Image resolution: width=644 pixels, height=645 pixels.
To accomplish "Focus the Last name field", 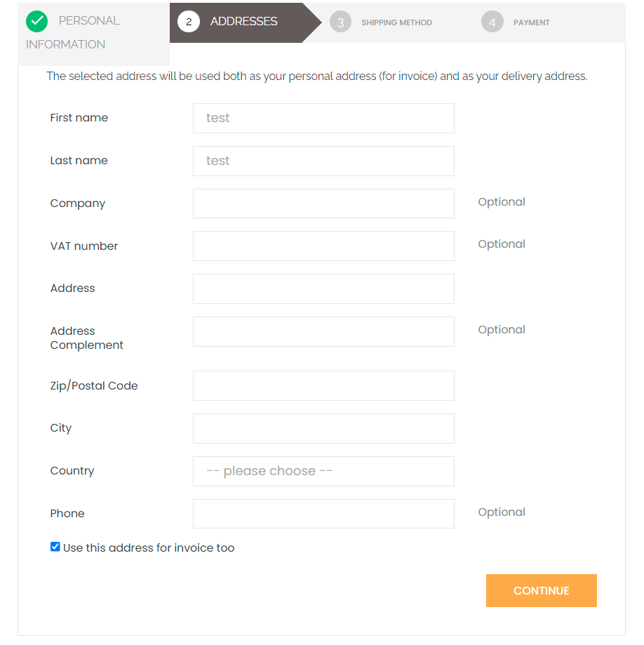I will click(323, 161).
